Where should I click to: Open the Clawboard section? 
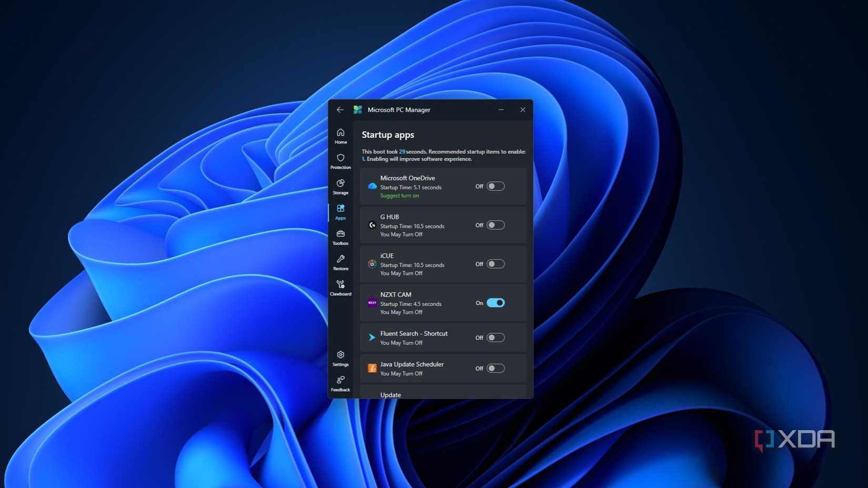coord(340,287)
